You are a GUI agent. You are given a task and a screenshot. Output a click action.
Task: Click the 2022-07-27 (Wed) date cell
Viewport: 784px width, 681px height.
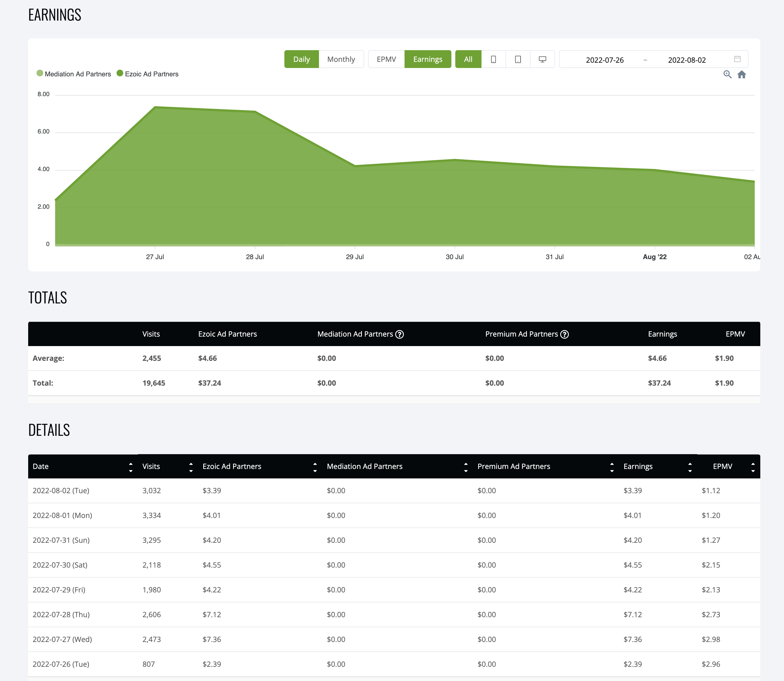coord(62,639)
